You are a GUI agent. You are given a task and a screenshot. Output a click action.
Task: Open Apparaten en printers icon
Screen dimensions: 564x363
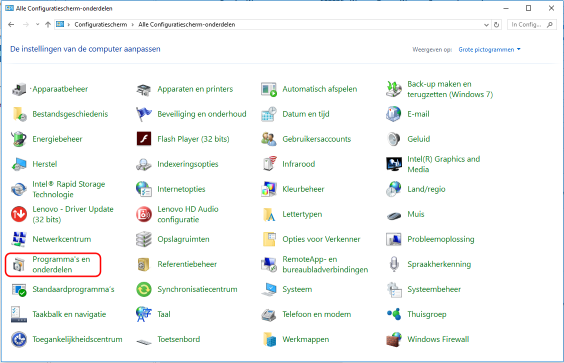click(x=144, y=89)
